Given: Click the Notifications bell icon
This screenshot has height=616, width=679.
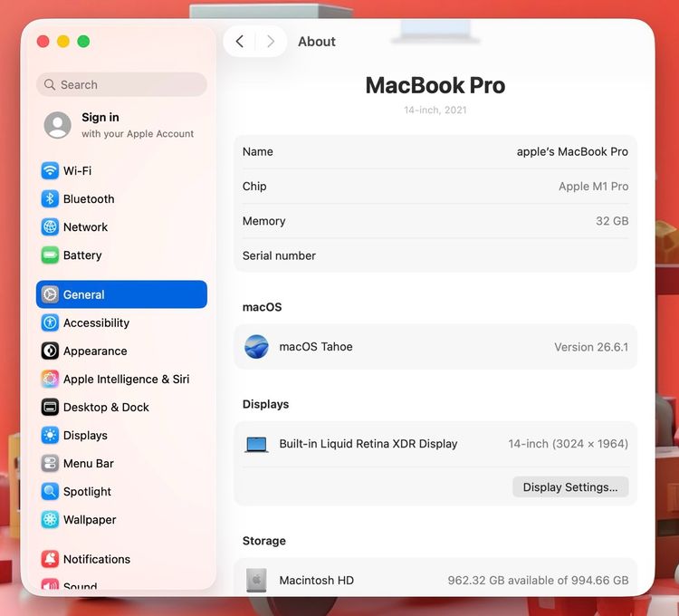Looking at the screenshot, I should (x=50, y=559).
